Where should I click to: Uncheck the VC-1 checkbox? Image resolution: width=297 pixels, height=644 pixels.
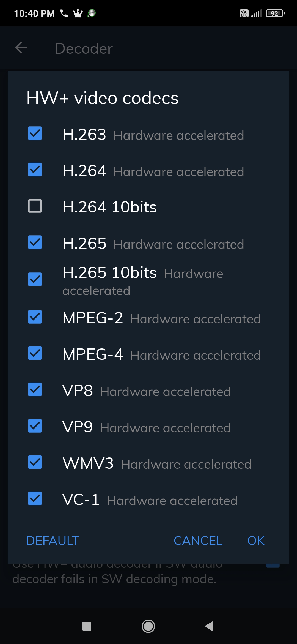(35, 498)
